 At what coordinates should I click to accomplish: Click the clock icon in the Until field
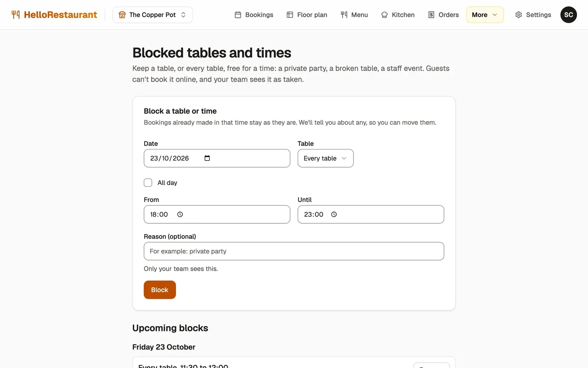334,215
